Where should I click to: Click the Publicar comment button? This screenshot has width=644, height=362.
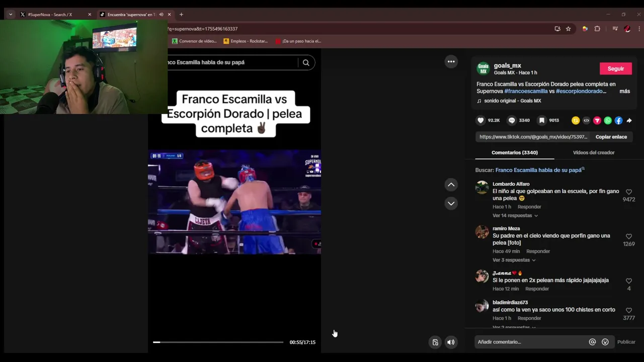(626, 342)
